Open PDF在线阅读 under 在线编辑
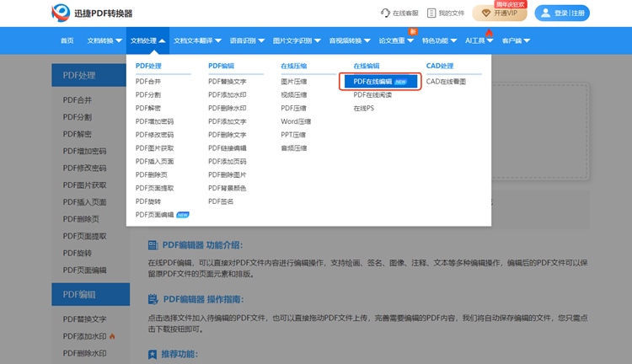This screenshot has height=364, width=632. (372, 94)
